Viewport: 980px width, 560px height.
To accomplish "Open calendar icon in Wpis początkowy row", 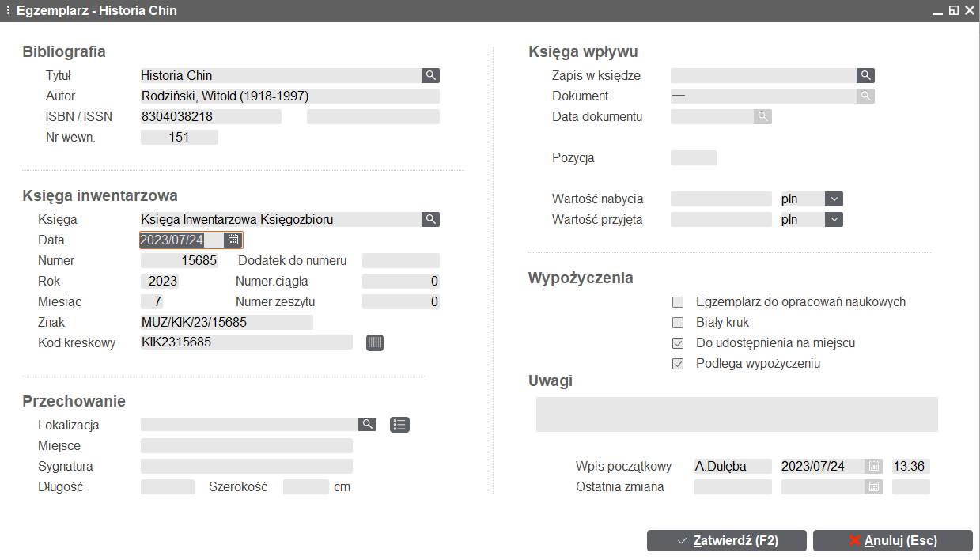I will [x=873, y=466].
